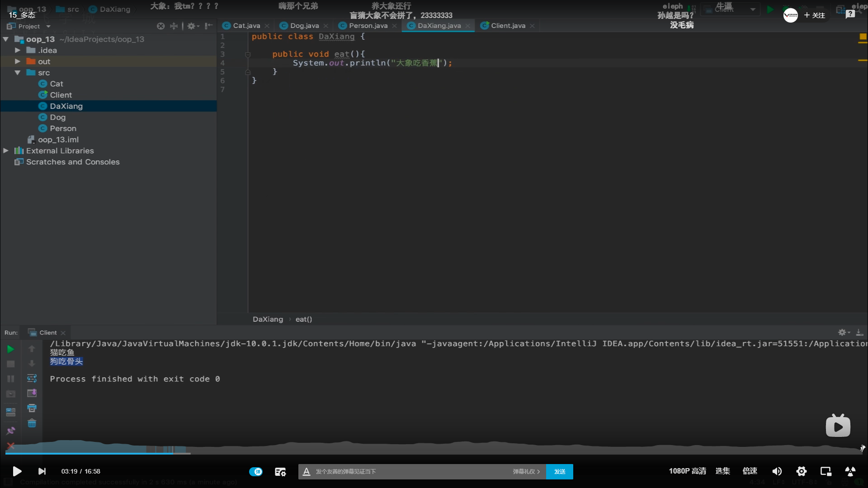The image size is (868, 488).
Task: Switch to Person.java editor tab
Action: coord(368,26)
